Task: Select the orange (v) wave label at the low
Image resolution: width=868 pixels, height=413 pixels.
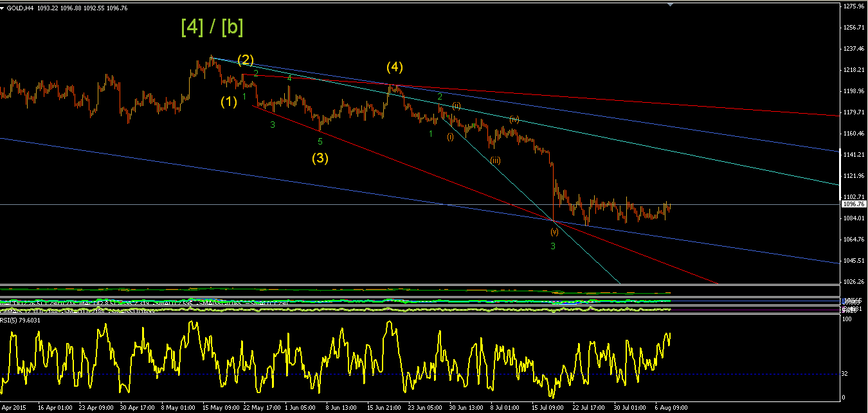Action: coord(554,231)
